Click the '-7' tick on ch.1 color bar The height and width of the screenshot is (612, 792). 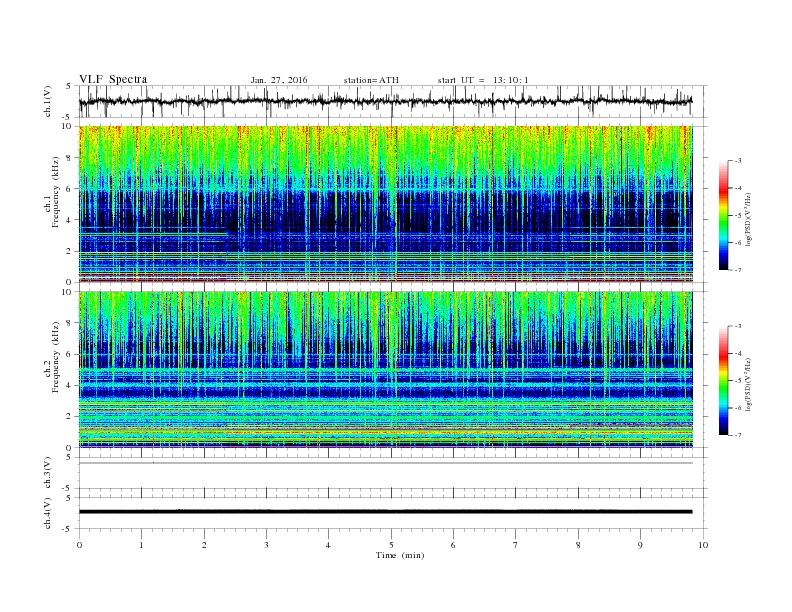click(x=738, y=270)
